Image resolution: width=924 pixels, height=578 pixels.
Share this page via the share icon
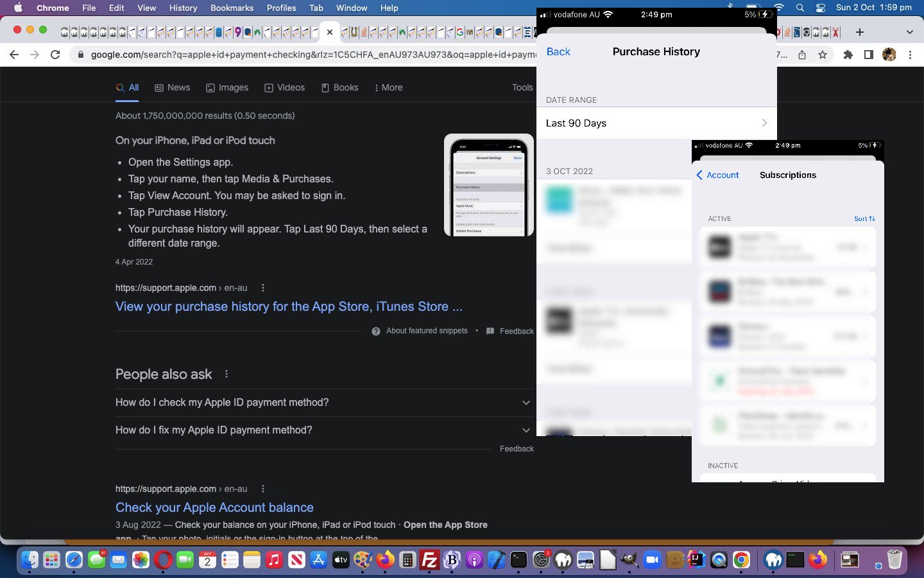click(x=802, y=55)
